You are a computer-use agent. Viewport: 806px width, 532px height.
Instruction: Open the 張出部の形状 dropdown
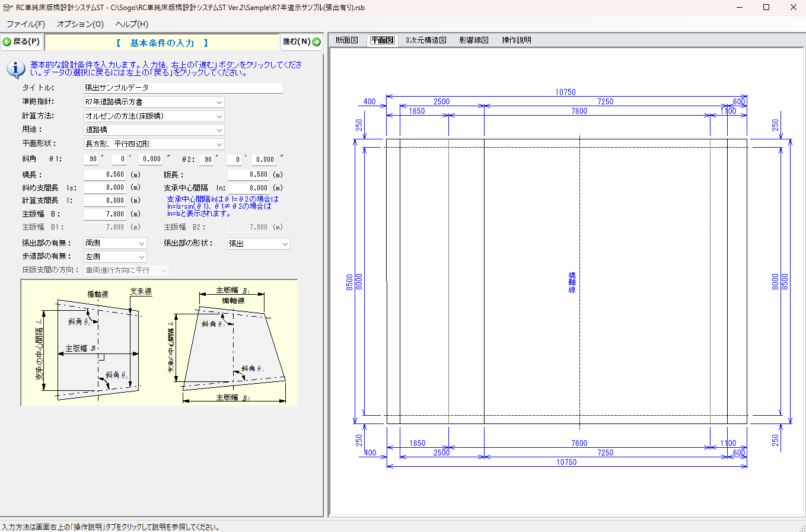coord(285,244)
